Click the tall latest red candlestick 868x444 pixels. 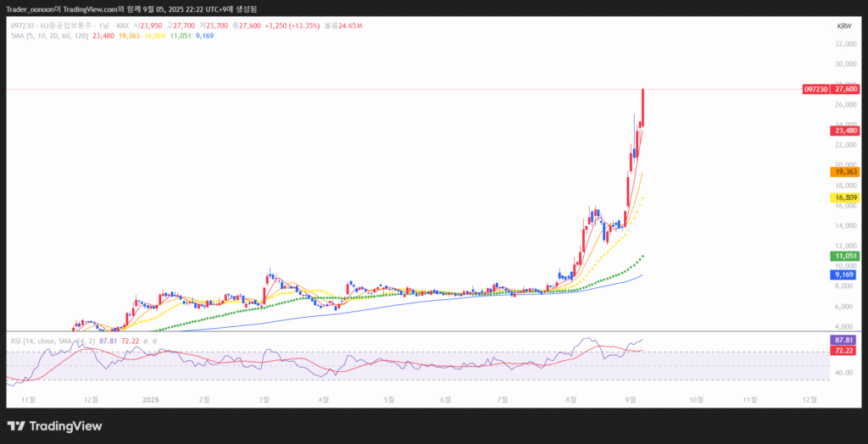(643, 106)
